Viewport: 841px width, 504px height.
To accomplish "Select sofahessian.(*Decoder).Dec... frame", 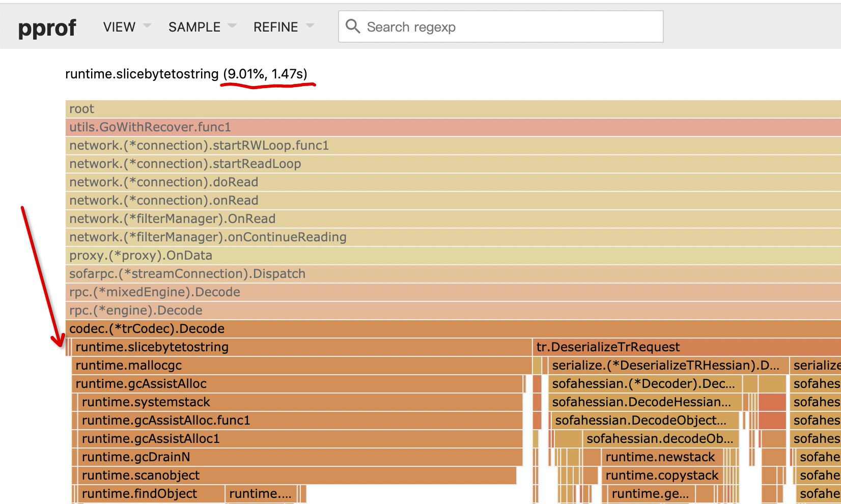I will coord(645,384).
